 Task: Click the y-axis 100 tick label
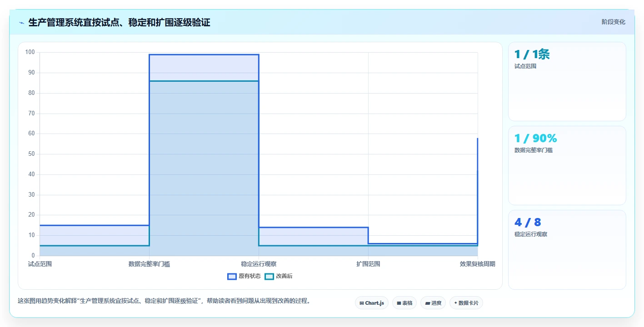[30, 52]
